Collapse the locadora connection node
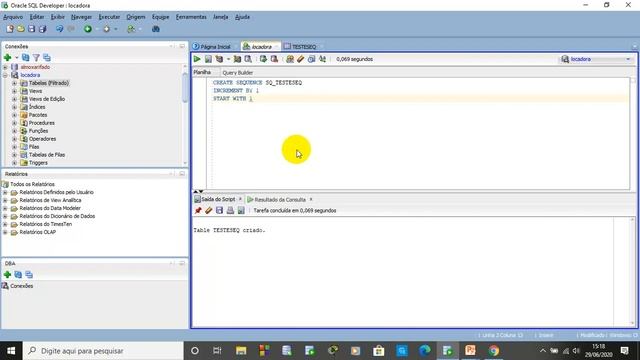Image resolution: width=640 pixels, height=360 pixels. click(5, 75)
